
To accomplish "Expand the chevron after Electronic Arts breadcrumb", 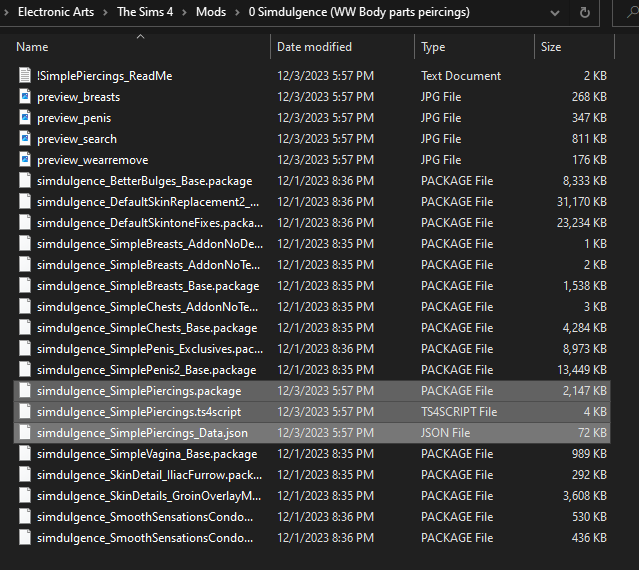I will coord(105,13).
